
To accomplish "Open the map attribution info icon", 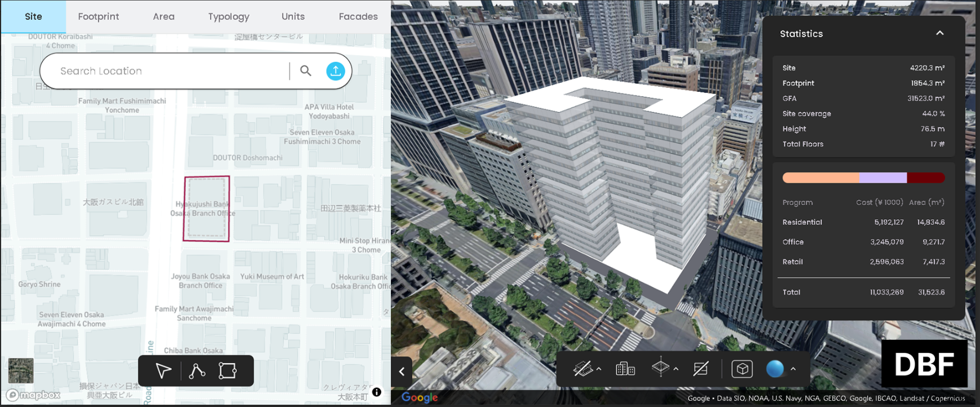I will 377,392.
